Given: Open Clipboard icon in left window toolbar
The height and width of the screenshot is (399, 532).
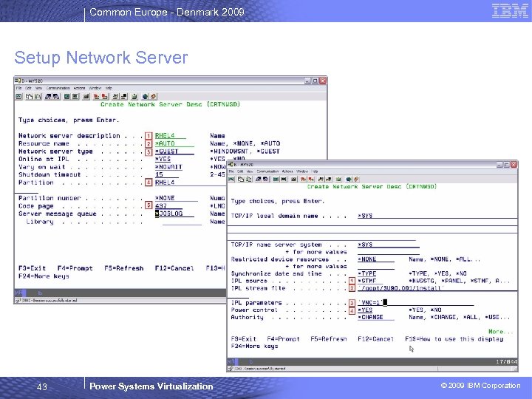Looking at the screenshot, I should point(134,96).
